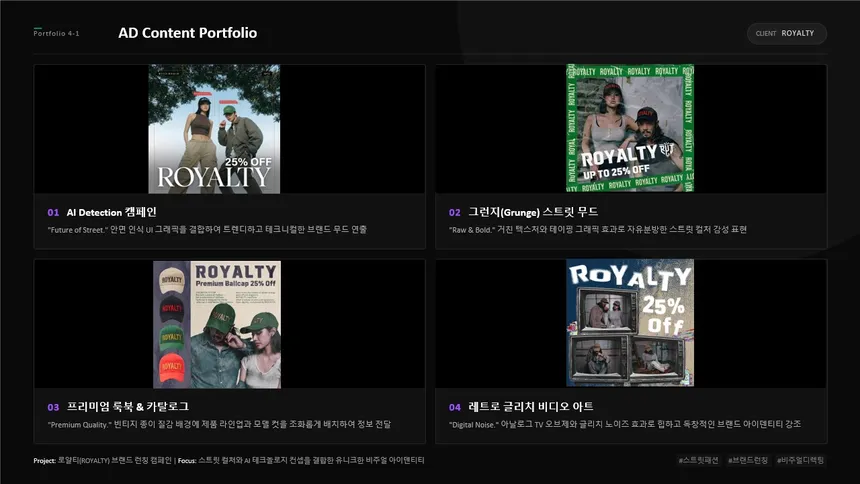Click the Portfolio 4-1 label
860x484 pixels.
[x=56, y=33]
